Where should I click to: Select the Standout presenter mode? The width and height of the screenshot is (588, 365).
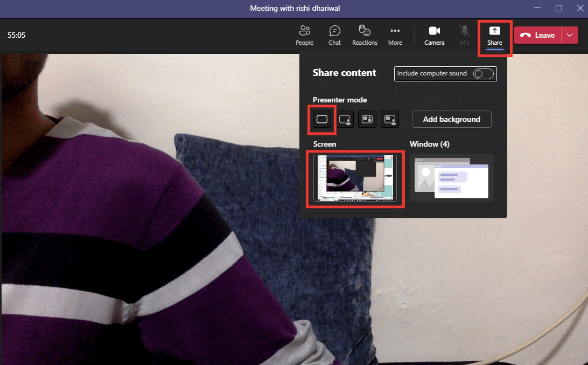click(x=345, y=119)
